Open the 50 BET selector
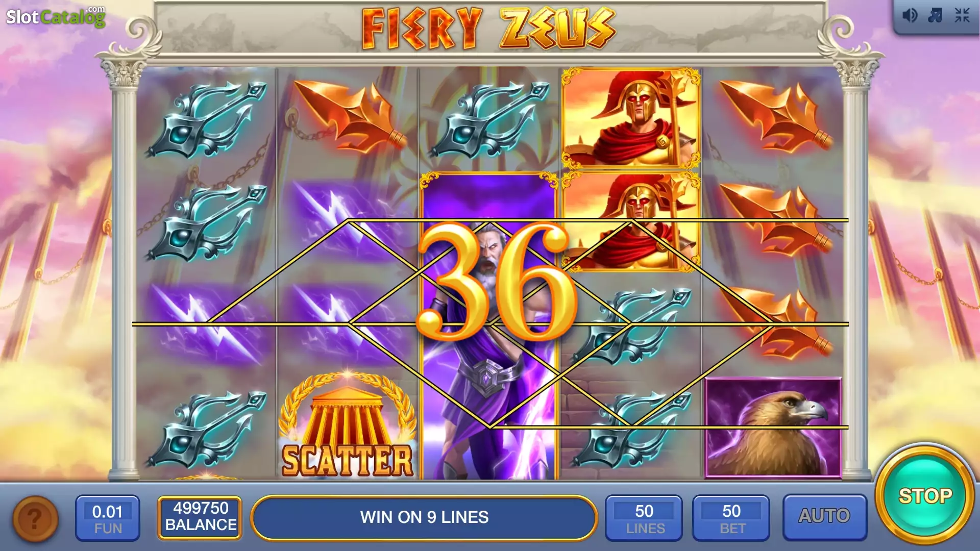This screenshot has width=980, height=551. tap(731, 517)
